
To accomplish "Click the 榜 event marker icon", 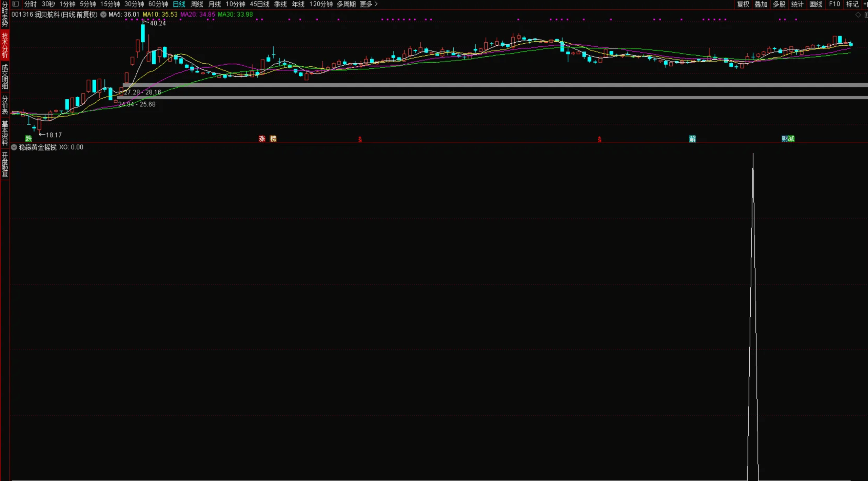I will [273, 139].
